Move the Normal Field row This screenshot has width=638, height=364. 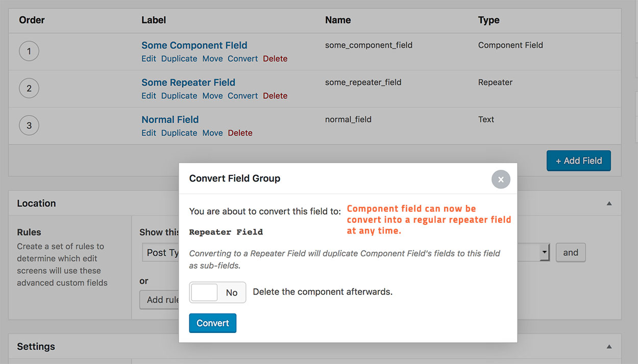[212, 133]
